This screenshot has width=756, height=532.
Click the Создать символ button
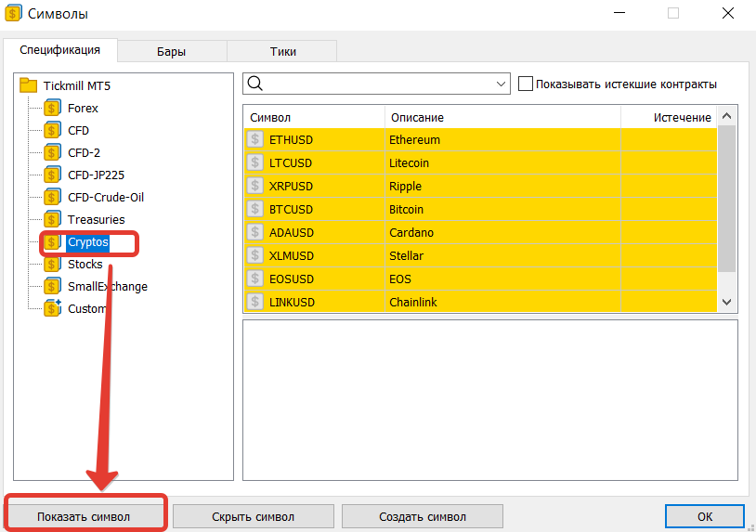[x=423, y=516]
